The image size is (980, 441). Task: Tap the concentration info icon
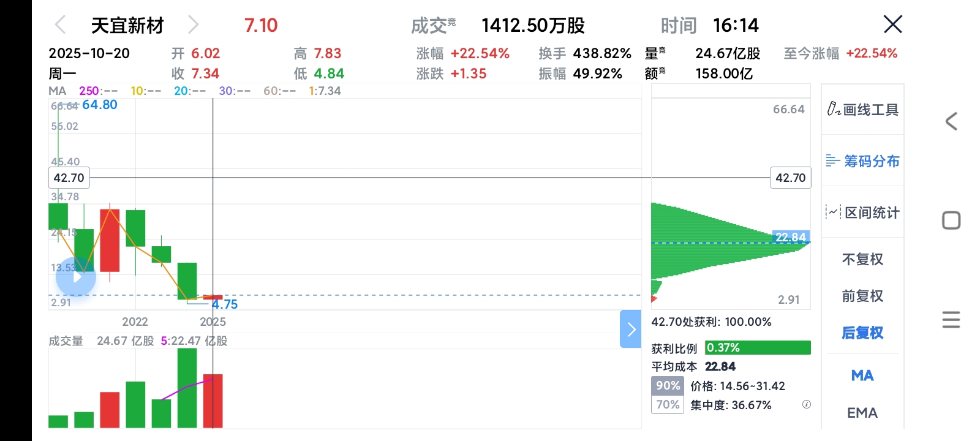807,404
